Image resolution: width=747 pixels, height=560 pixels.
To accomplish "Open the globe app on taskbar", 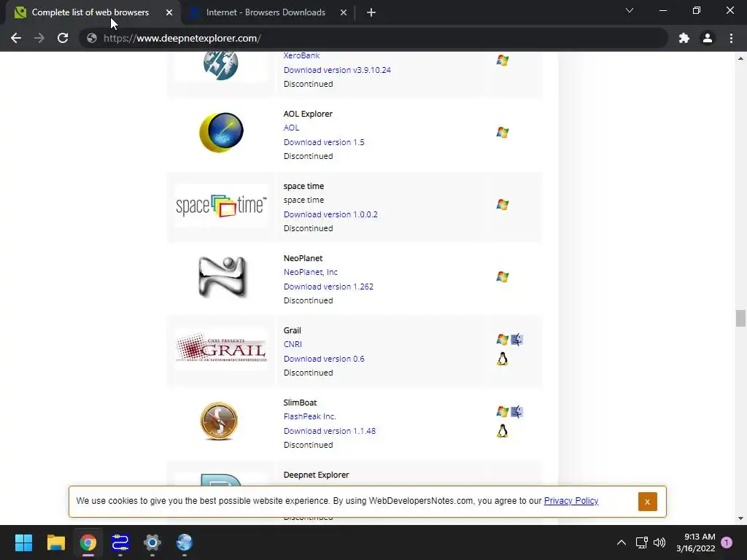I will point(185,542).
